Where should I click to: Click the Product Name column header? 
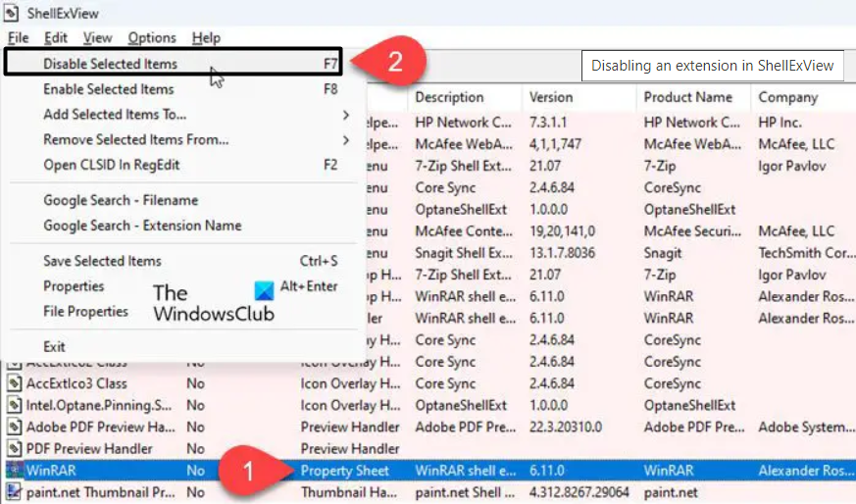pyautogui.click(x=688, y=97)
